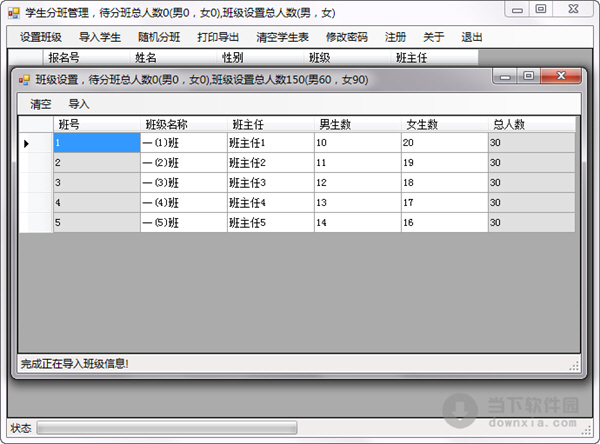Select 随机分班 menu item
The width and height of the screenshot is (600, 444).
[159, 37]
